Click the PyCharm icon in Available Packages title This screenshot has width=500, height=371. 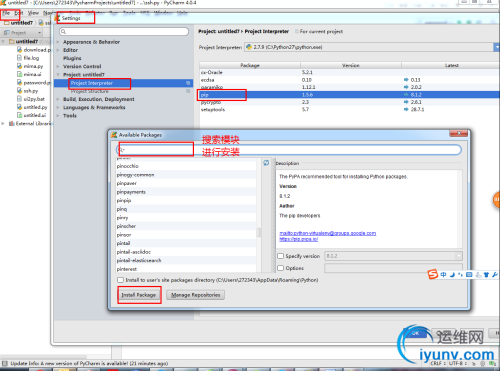pos(114,135)
